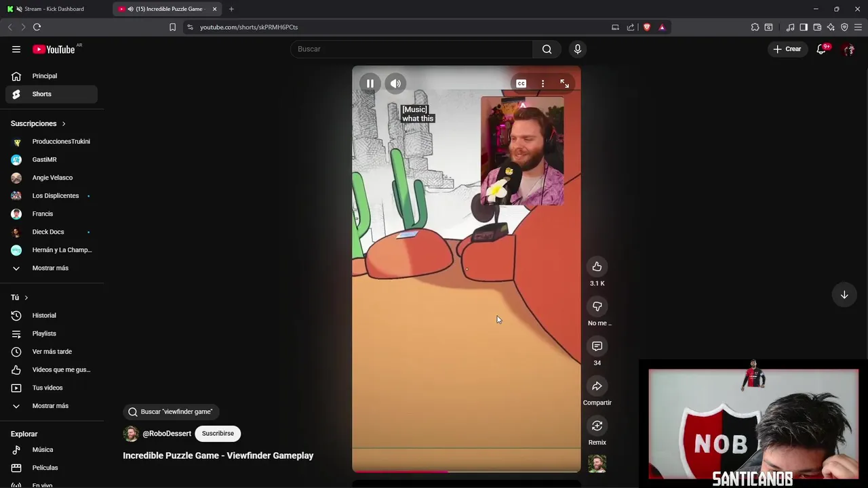Open the Brave Rewards triangle icon
This screenshot has height=488, width=868.
tap(662, 27)
